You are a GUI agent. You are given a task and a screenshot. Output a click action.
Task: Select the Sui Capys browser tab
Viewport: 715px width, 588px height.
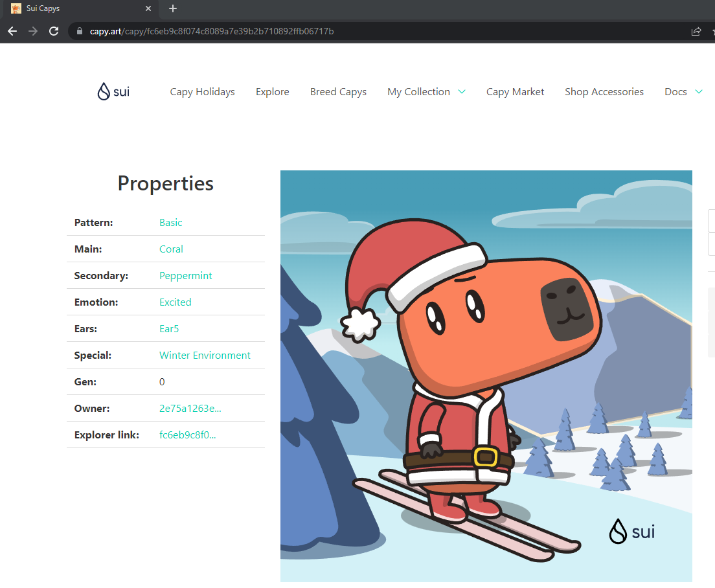tap(80, 8)
